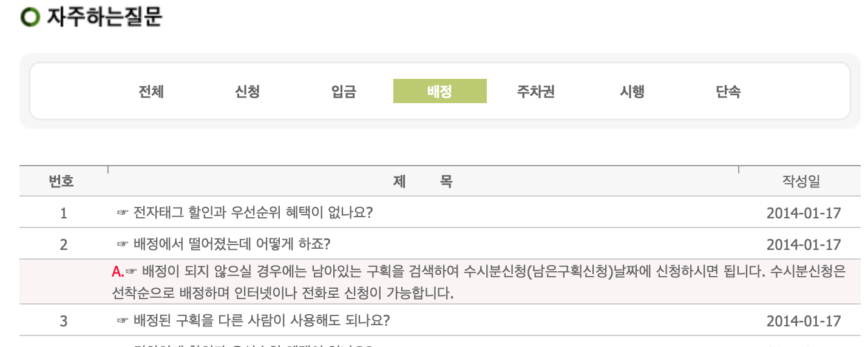The width and height of the screenshot is (868, 347).
Task: Click the green circle icon beside 자주하는질문
Action: click(x=30, y=17)
